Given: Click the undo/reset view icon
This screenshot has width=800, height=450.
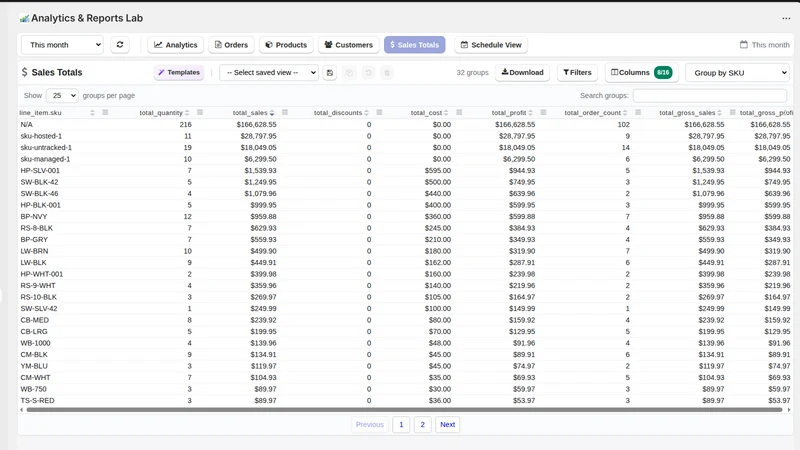Looking at the screenshot, I should 368,73.
